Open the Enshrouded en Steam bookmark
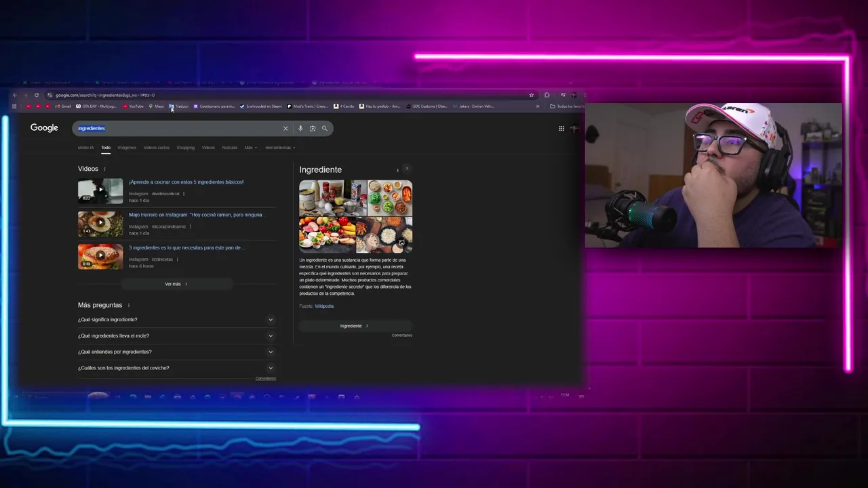The height and width of the screenshot is (488, 868). coord(260,106)
